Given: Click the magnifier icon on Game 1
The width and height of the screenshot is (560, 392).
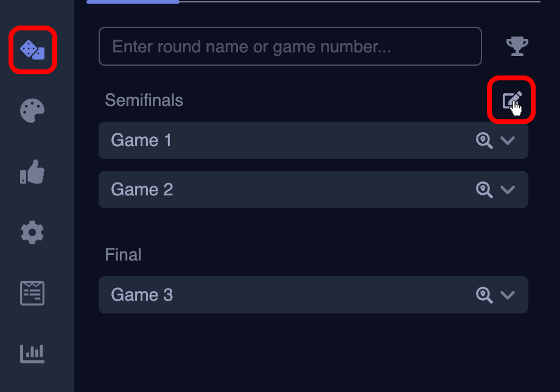Looking at the screenshot, I should (x=485, y=141).
